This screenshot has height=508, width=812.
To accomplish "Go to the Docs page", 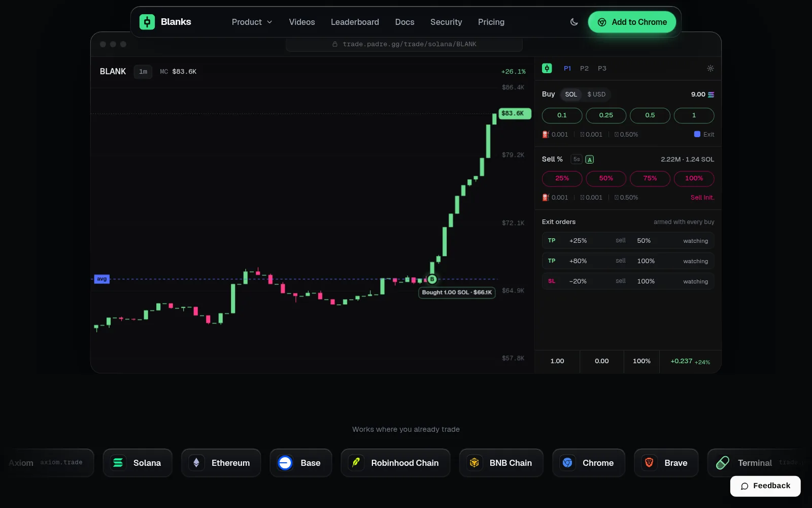I will pos(404,22).
